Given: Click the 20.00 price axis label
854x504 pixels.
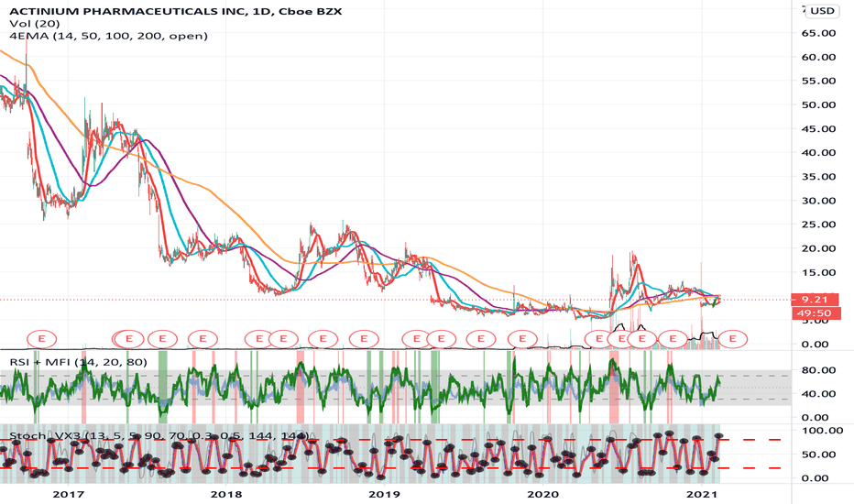Looking at the screenshot, I should point(818,248).
